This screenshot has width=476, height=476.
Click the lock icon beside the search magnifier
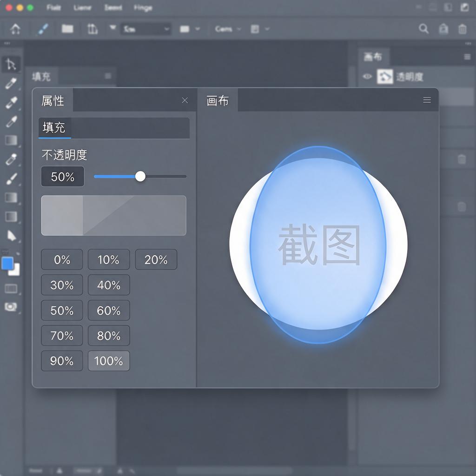coord(443,29)
